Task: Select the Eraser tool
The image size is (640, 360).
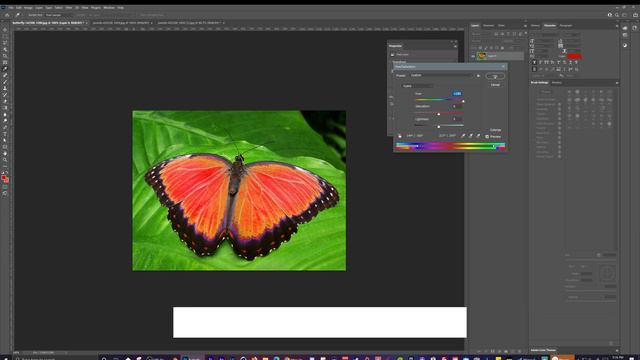Action: [x=5, y=101]
